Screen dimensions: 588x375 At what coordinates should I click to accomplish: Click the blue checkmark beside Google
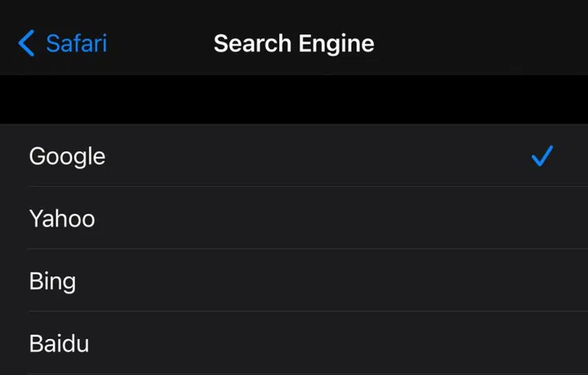pyautogui.click(x=542, y=155)
